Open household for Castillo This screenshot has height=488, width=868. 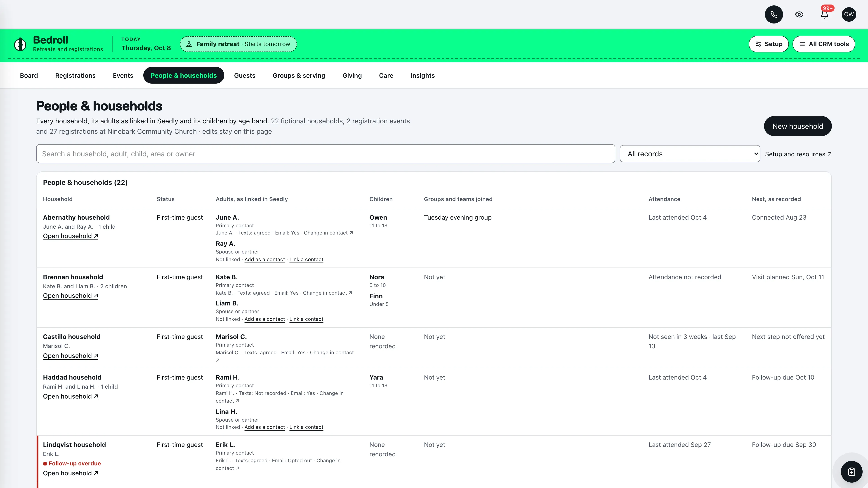pos(71,356)
